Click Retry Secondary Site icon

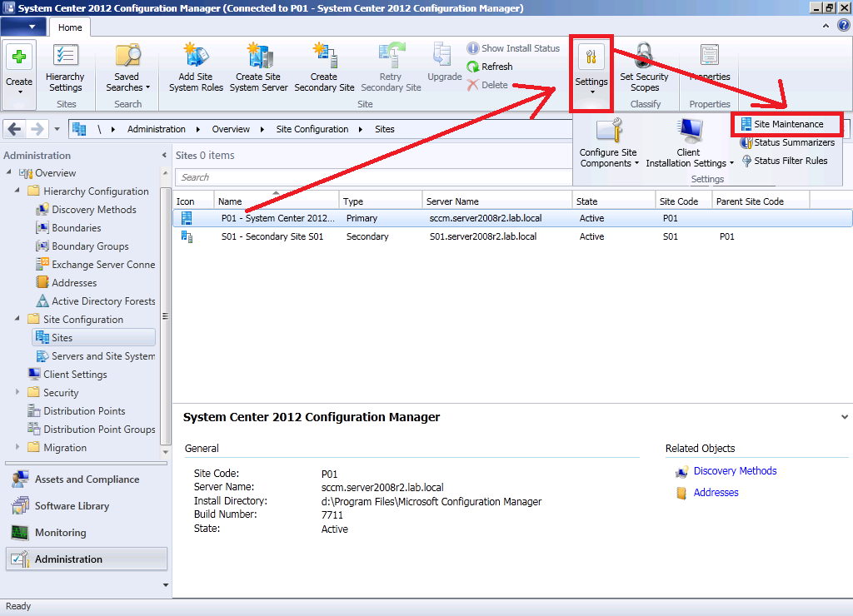392,56
